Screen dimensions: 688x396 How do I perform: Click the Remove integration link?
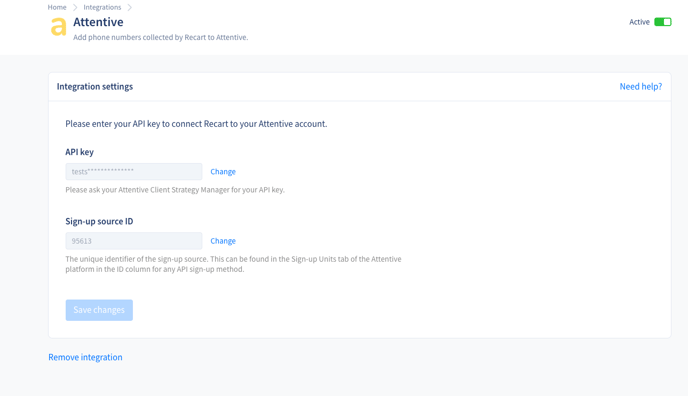point(85,357)
